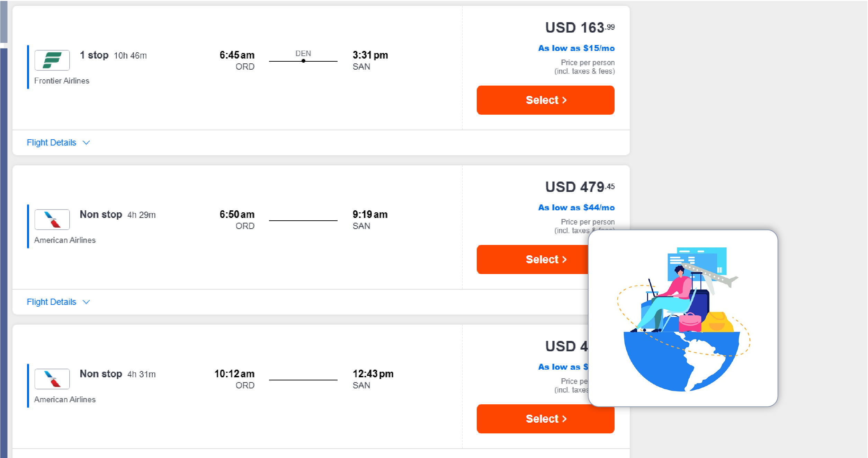Viewport: 868px width, 458px height.
Task: Click the financing link on the 10:12am flight
Action: [563, 367]
